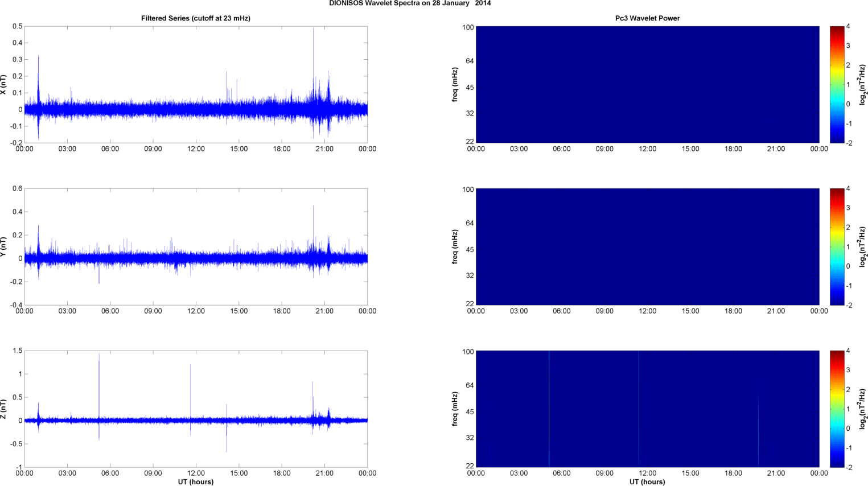Viewport: 868px width, 486px height.
Task: Click the middle Pc3 wavelet power spectrogram
Action: pyautogui.click(x=647, y=247)
